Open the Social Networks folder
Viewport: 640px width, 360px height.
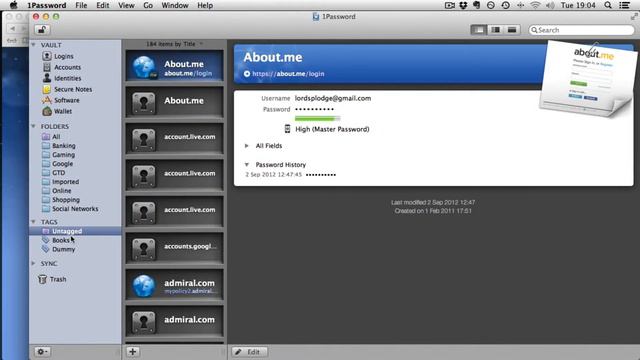point(75,208)
